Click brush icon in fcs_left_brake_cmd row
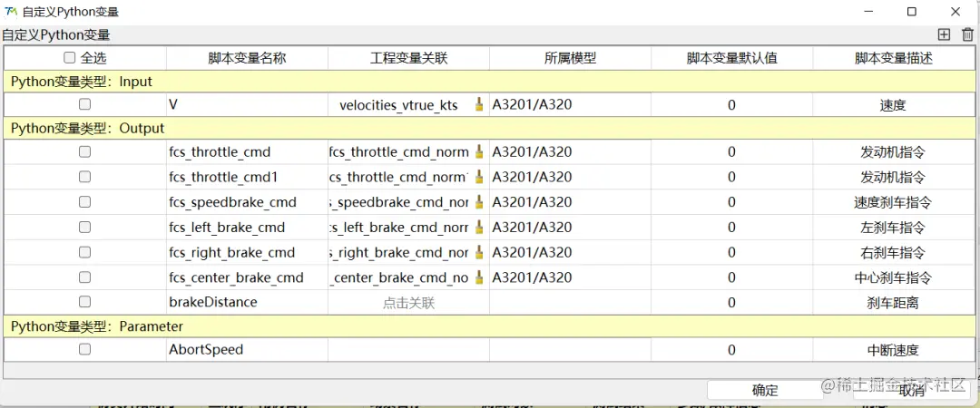Viewport: 980px width, 408px height. (479, 227)
